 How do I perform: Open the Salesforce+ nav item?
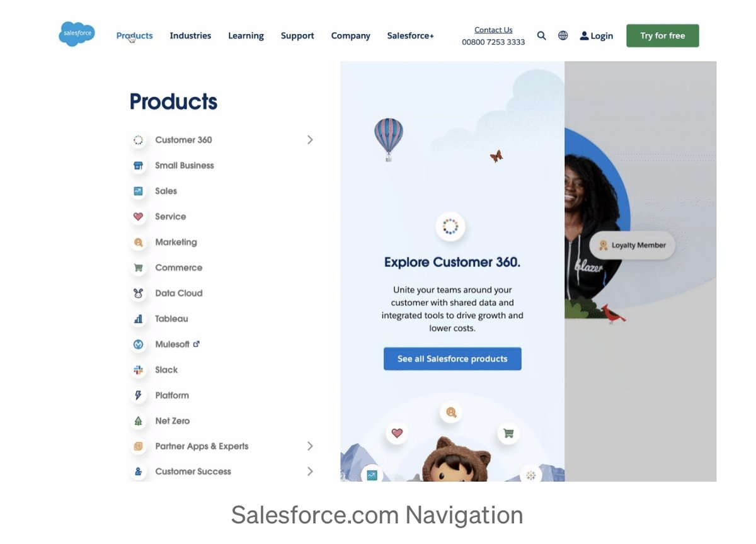coord(410,36)
